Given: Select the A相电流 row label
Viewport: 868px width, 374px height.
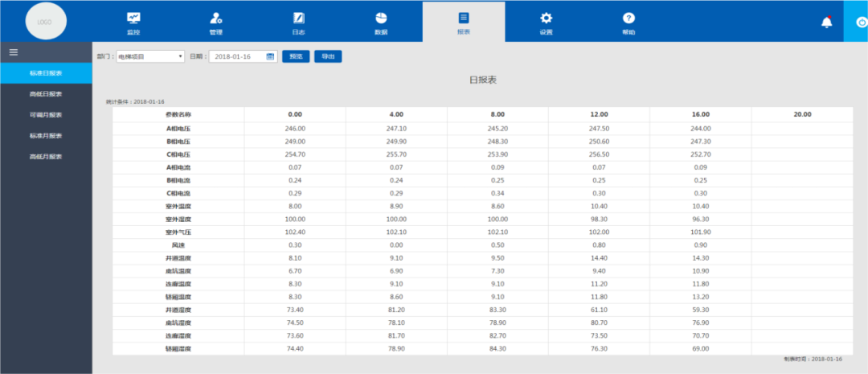Looking at the screenshot, I should coord(178,167).
